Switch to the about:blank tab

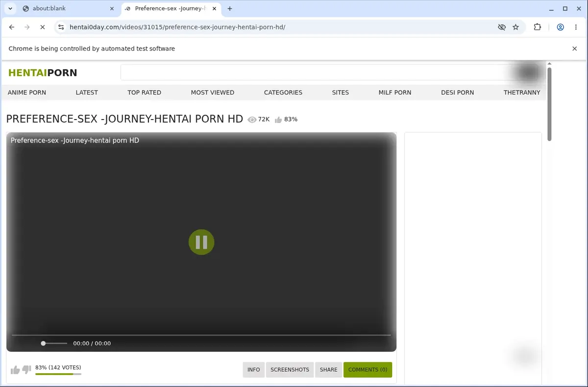(x=68, y=8)
